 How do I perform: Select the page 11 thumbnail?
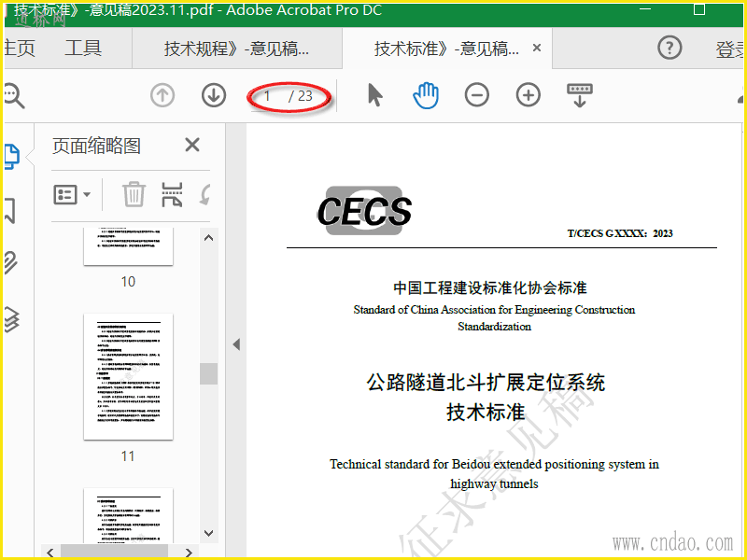tap(128, 377)
